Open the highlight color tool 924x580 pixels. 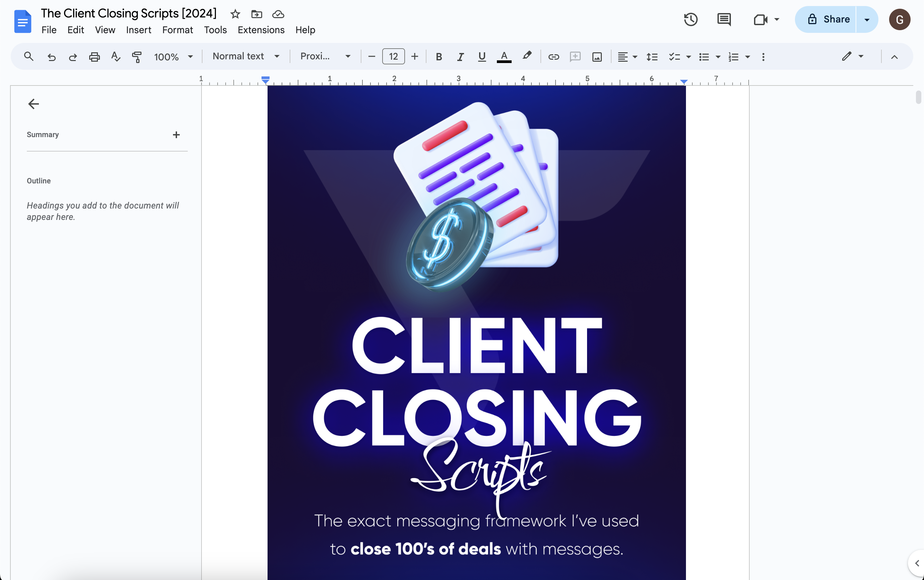tap(527, 57)
